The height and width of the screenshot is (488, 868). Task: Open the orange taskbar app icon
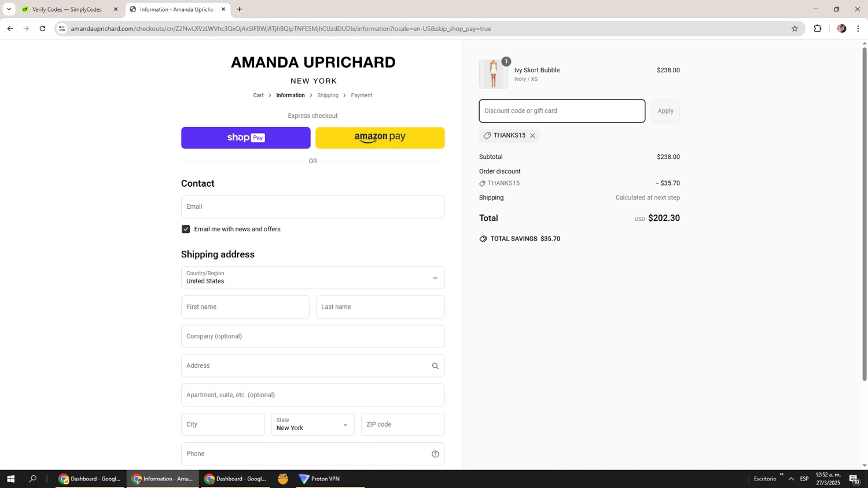tap(283, 479)
